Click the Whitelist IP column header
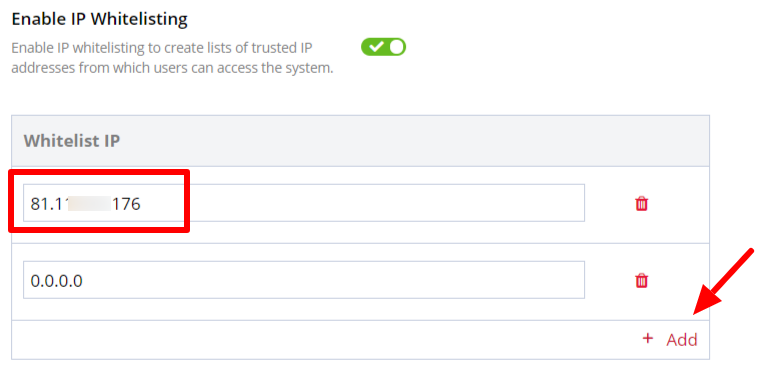The height and width of the screenshot is (390, 775). click(72, 141)
